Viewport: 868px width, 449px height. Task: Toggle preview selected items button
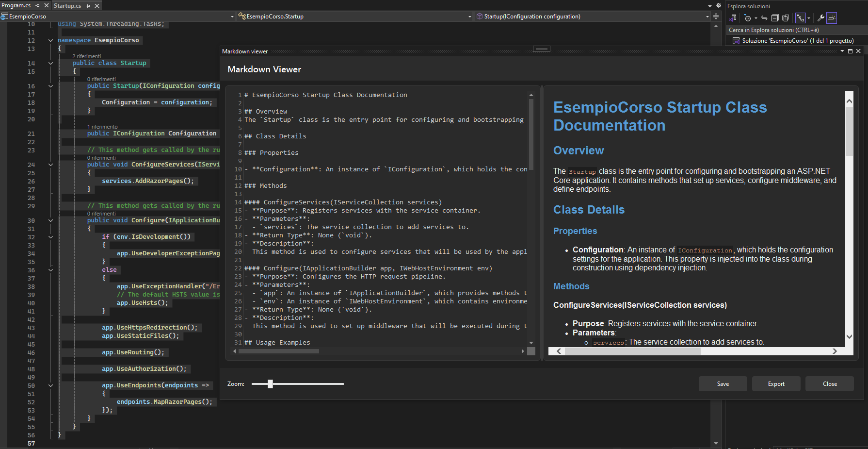click(832, 18)
